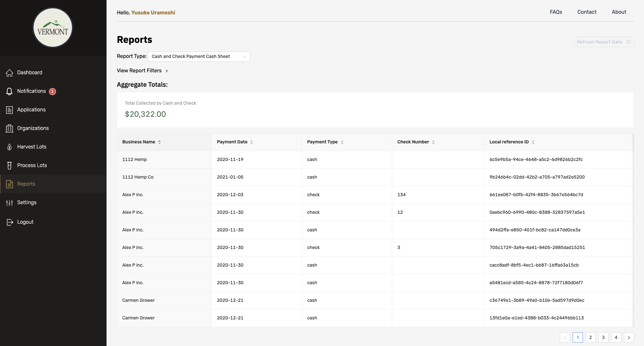The image size is (644, 346).
Task: Go to Organizations in the sidebar
Action: [x=53, y=128]
